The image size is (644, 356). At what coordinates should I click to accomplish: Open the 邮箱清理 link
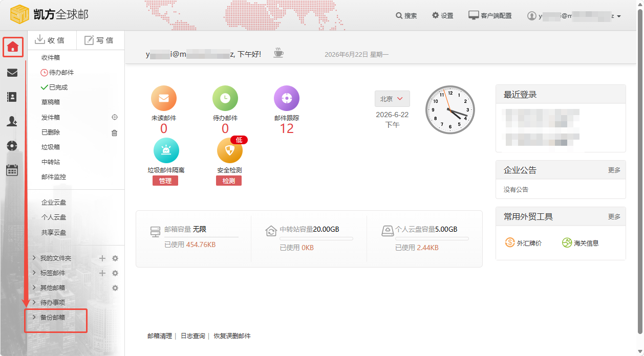[x=160, y=336]
